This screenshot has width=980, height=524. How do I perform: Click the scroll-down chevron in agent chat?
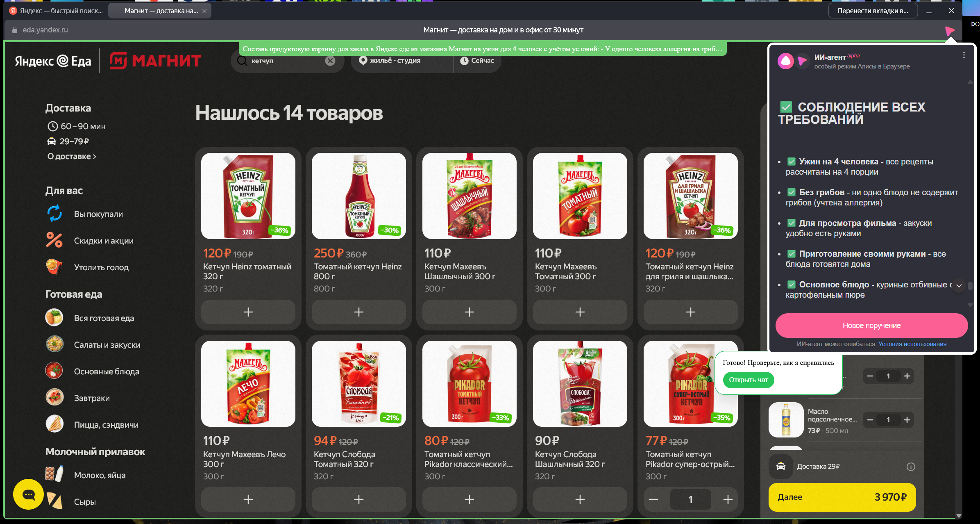pyautogui.click(x=959, y=286)
